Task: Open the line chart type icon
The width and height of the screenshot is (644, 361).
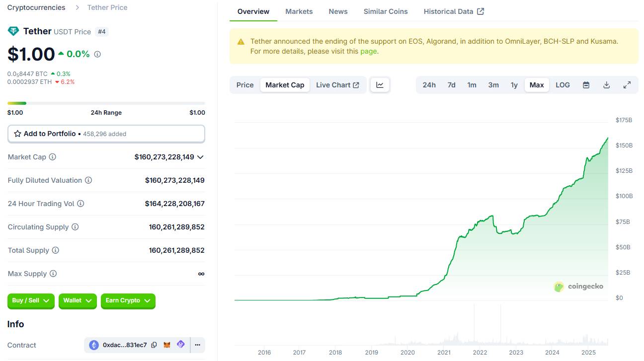Action: click(x=380, y=85)
